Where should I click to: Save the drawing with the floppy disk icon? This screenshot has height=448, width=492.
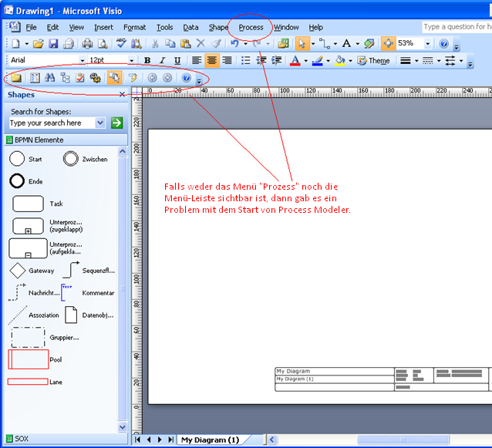pyautogui.click(x=53, y=44)
